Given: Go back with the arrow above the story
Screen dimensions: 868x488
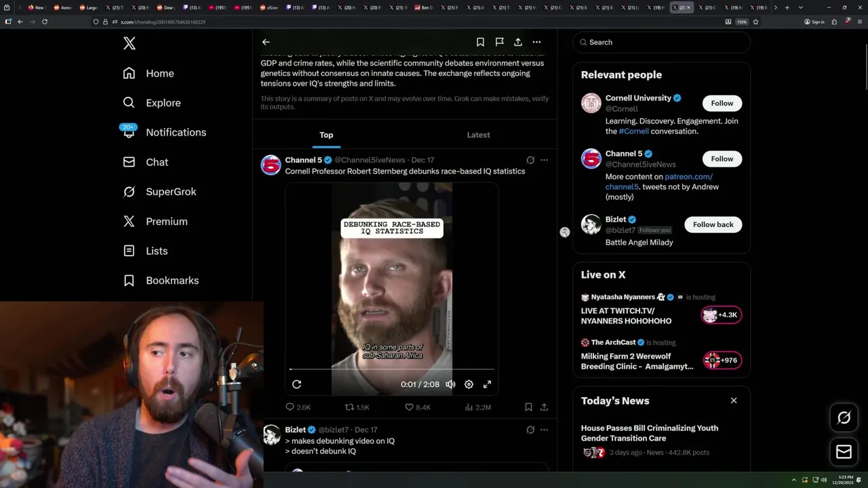Looking at the screenshot, I should pos(266,42).
